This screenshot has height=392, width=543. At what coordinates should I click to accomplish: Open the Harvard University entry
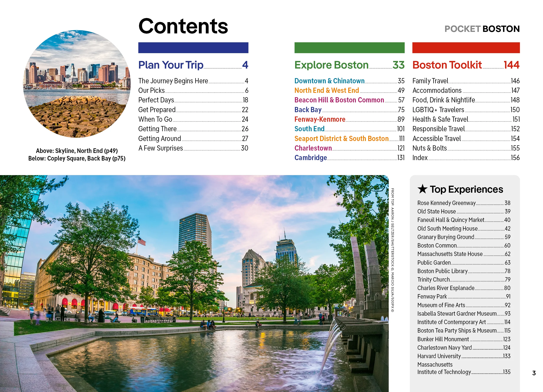pos(439,356)
